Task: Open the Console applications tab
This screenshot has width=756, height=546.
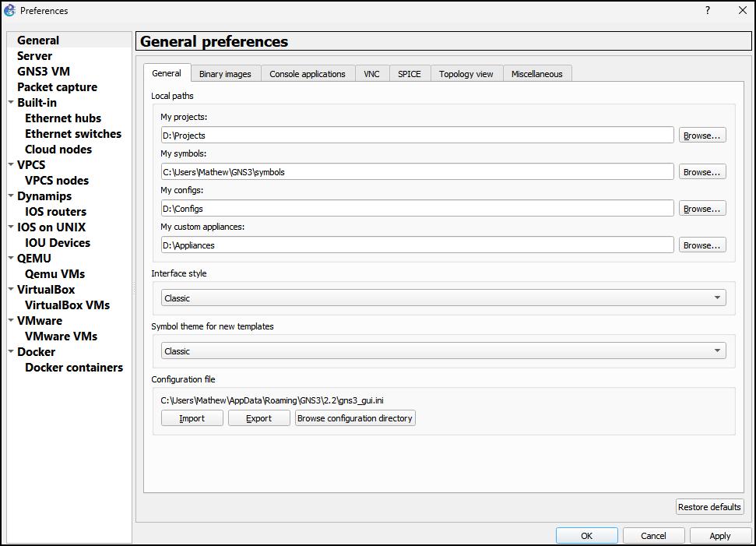Action: coord(308,74)
